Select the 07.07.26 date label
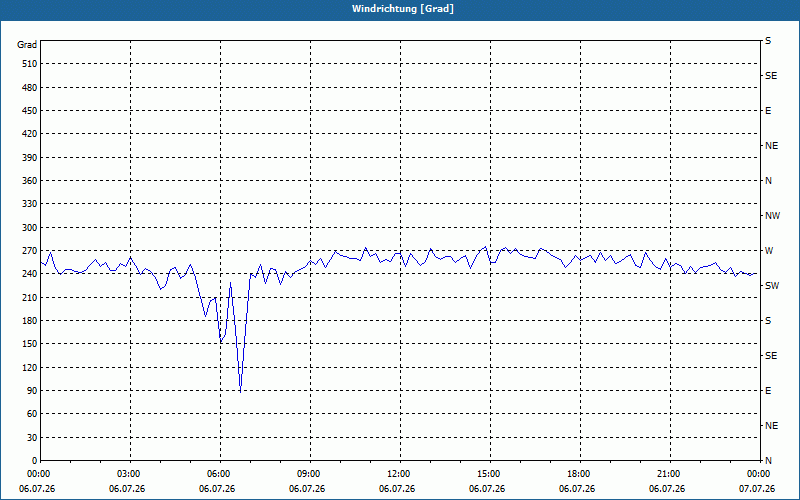This screenshot has height=500, width=800. pos(757,489)
